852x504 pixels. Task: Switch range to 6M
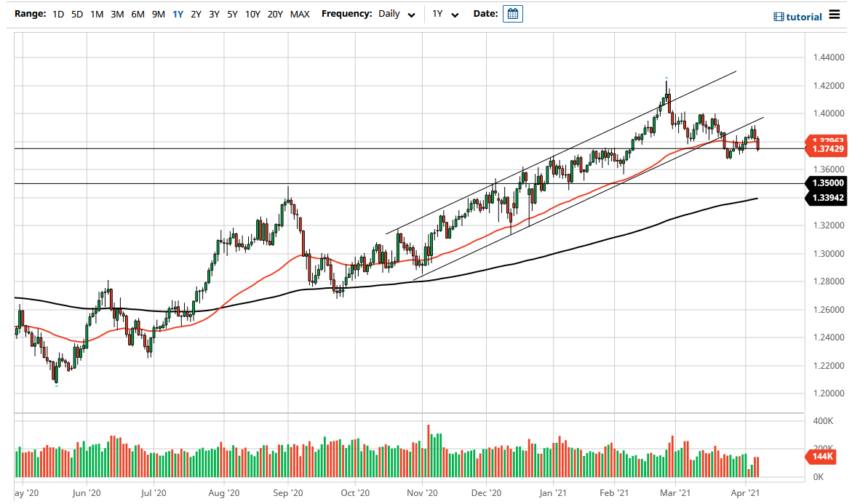click(x=138, y=14)
